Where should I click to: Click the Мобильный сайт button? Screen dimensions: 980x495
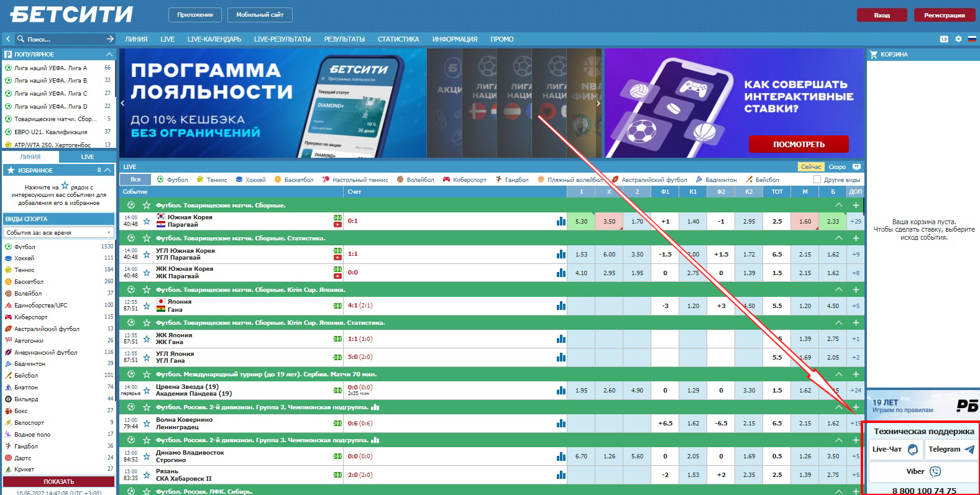260,15
